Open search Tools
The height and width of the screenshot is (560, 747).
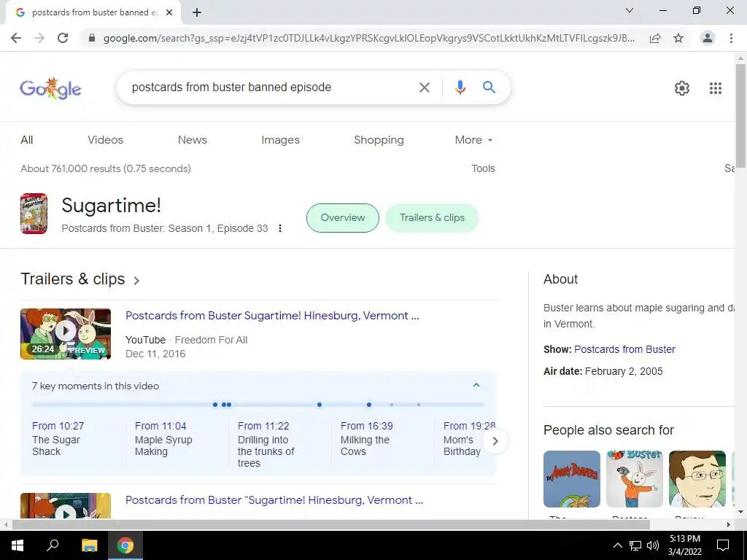483,168
